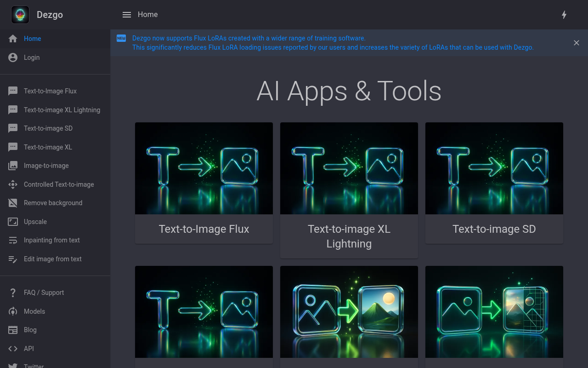Dismiss the Flux LoRAs announcement banner
588x368 pixels.
577,43
